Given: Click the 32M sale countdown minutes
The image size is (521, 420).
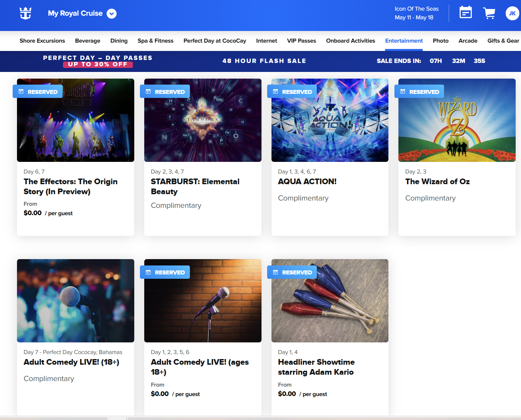Looking at the screenshot, I should pyautogui.click(x=458, y=61).
